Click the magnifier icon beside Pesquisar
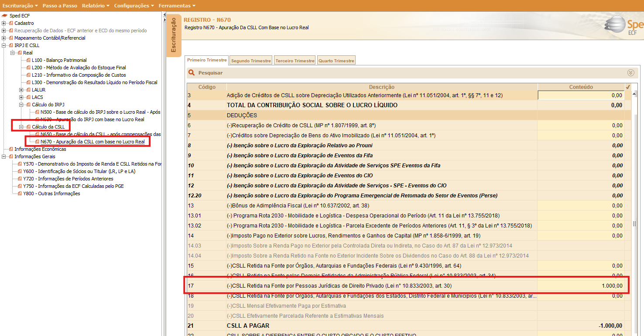The height and width of the screenshot is (336, 644). (192, 73)
